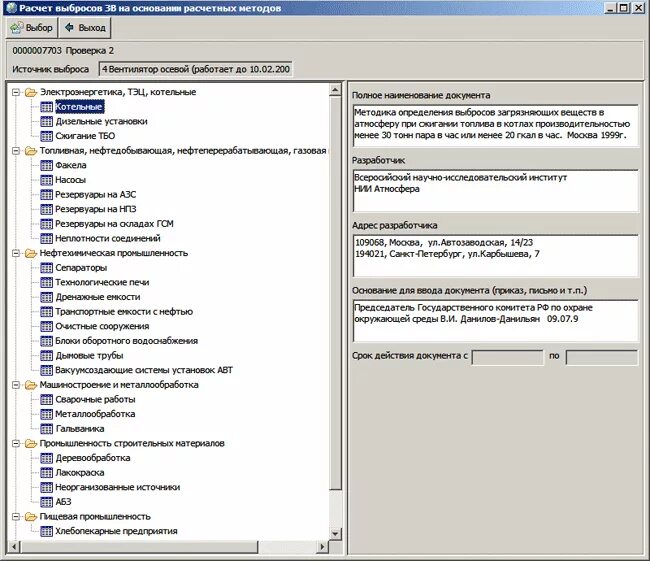Click table icon beside Вакуумсоздающие системы установок АВТ

46,370
